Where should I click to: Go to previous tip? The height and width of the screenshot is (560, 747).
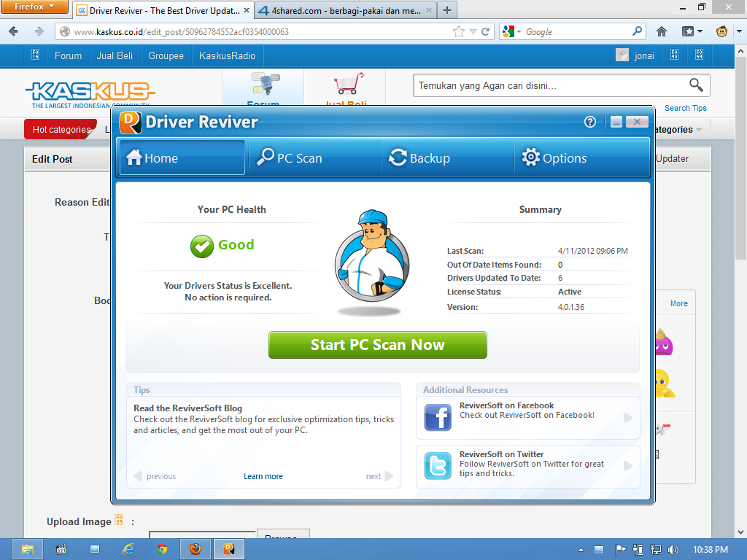coord(155,476)
